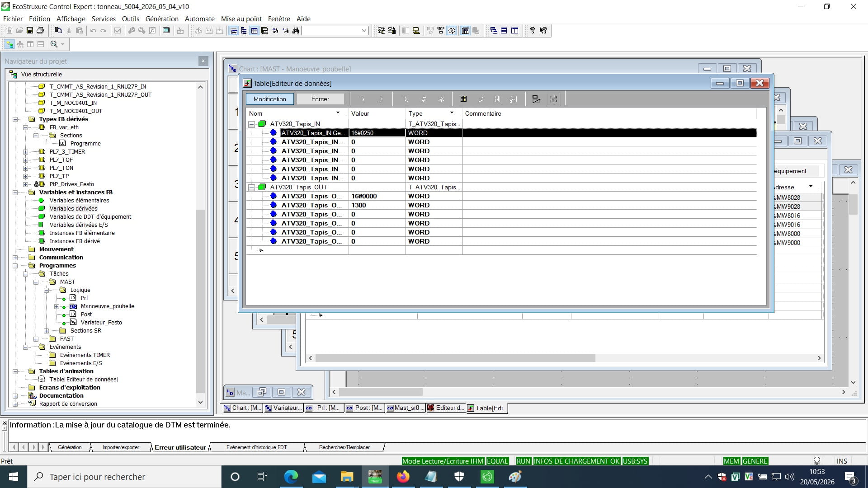The image size is (868, 488).
Task: Toggle the functional view icon
Action: [x=20, y=44]
